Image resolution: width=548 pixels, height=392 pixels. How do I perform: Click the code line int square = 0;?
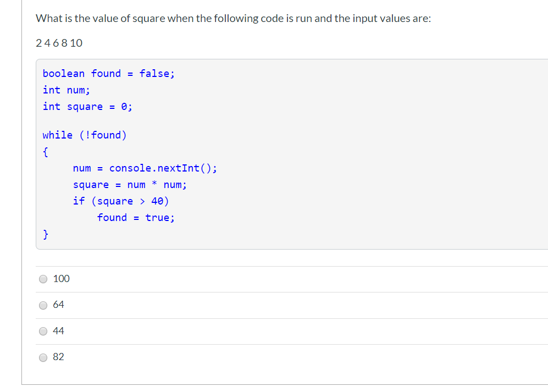[x=87, y=107]
